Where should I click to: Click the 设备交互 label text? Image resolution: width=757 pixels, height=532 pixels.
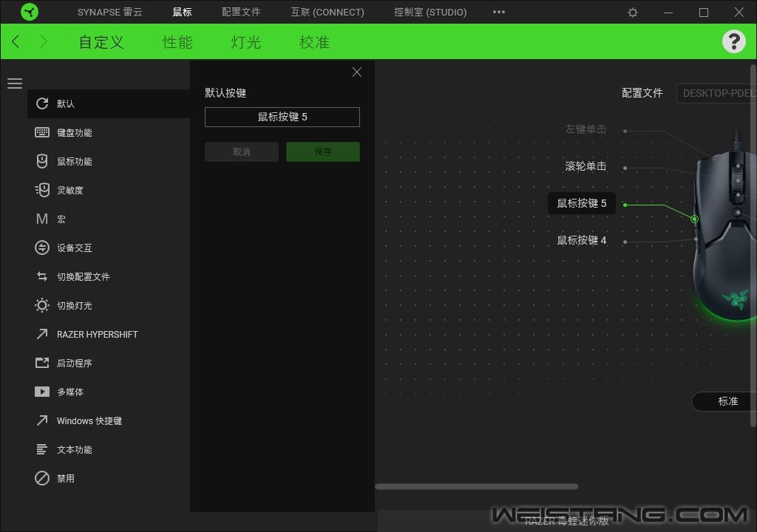click(75, 248)
